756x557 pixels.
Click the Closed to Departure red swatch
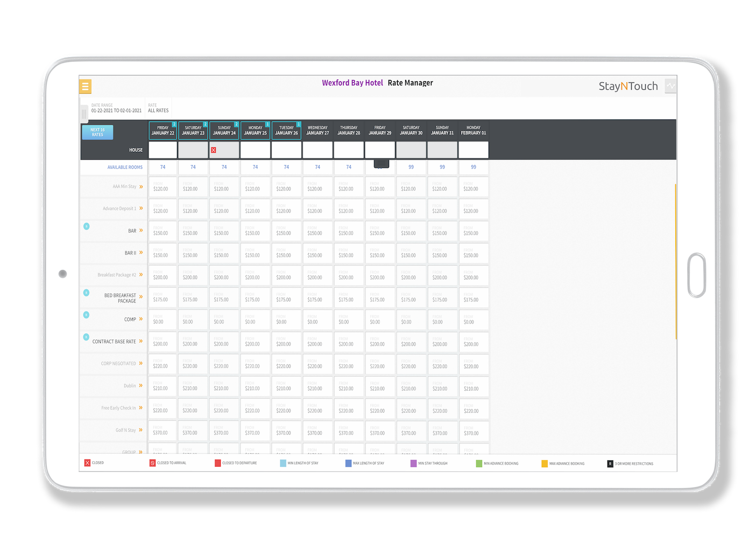click(x=217, y=463)
